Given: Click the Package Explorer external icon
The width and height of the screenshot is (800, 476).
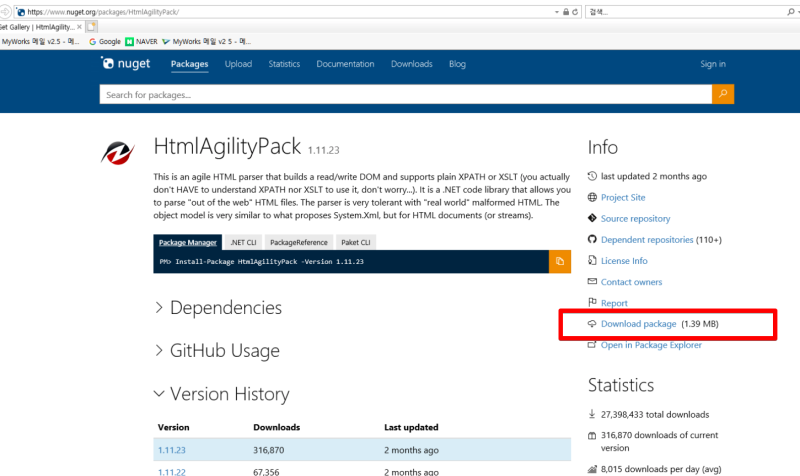Looking at the screenshot, I should 592,344.
